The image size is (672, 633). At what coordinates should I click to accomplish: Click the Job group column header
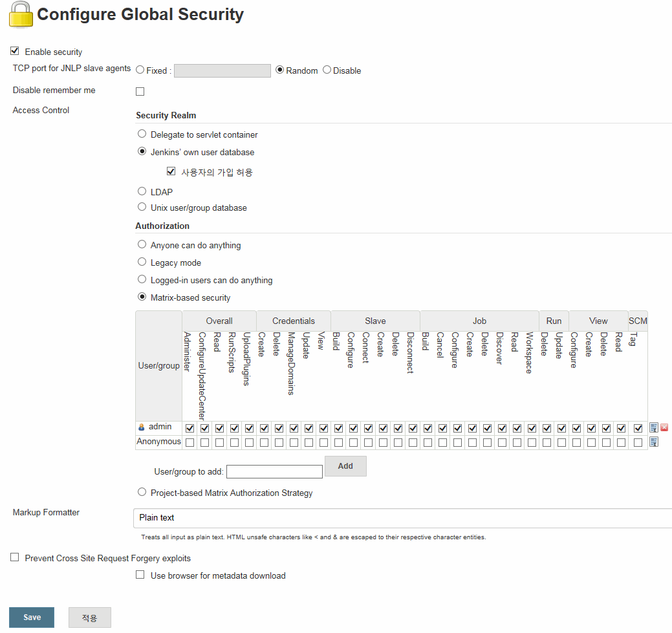pyautogui.click(x=479, y=321)
